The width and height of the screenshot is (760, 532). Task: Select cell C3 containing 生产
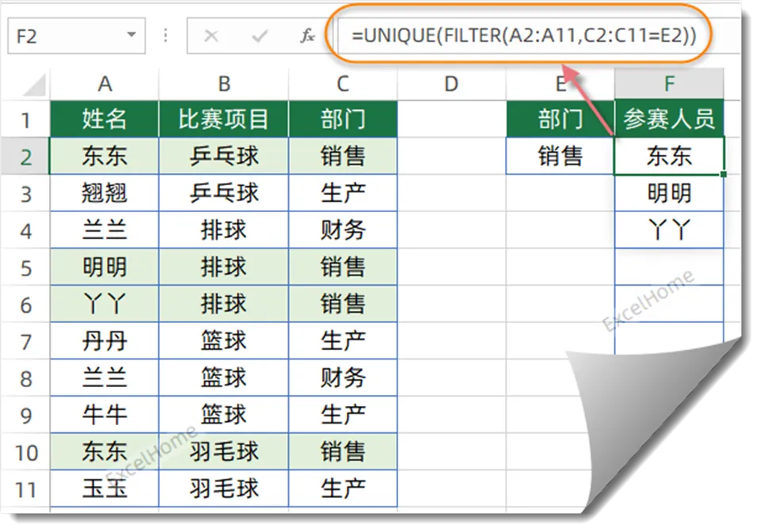[343, 193]
